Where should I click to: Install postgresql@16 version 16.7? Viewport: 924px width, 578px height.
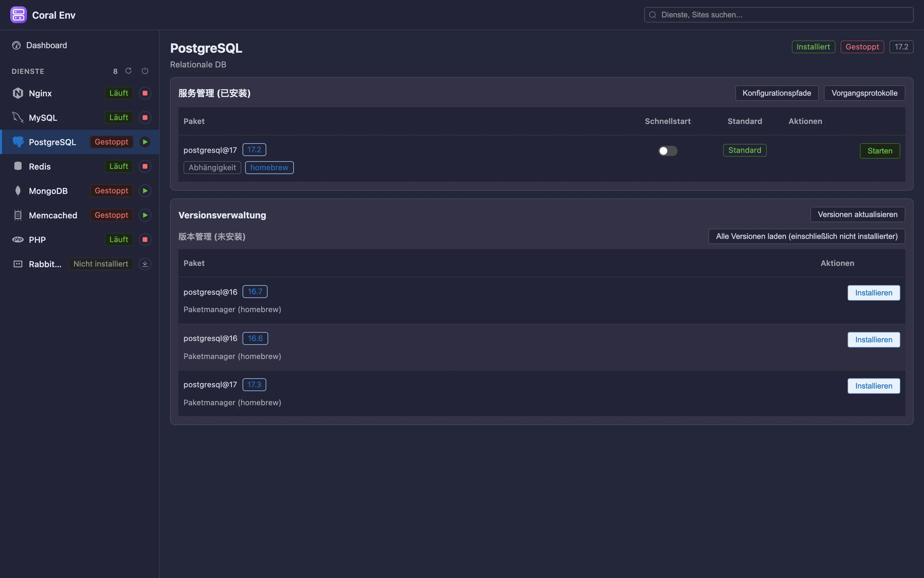874,293
